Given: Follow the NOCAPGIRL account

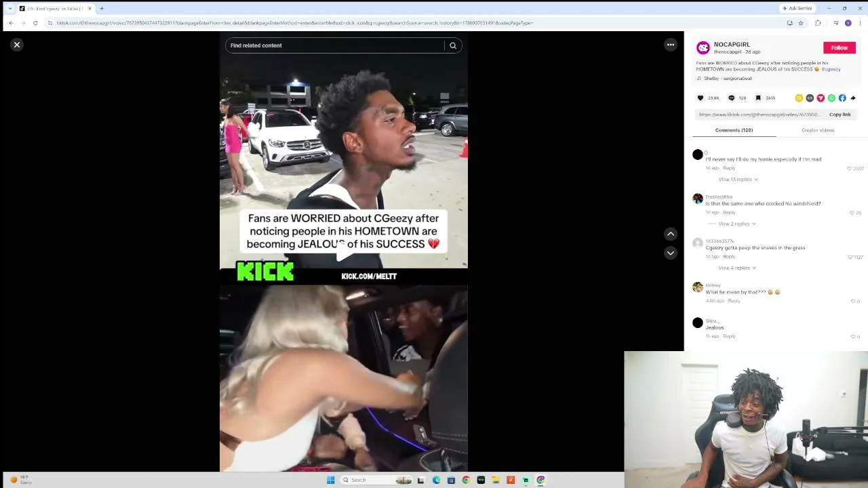Looking at the screenshot, I should [840, 47].
